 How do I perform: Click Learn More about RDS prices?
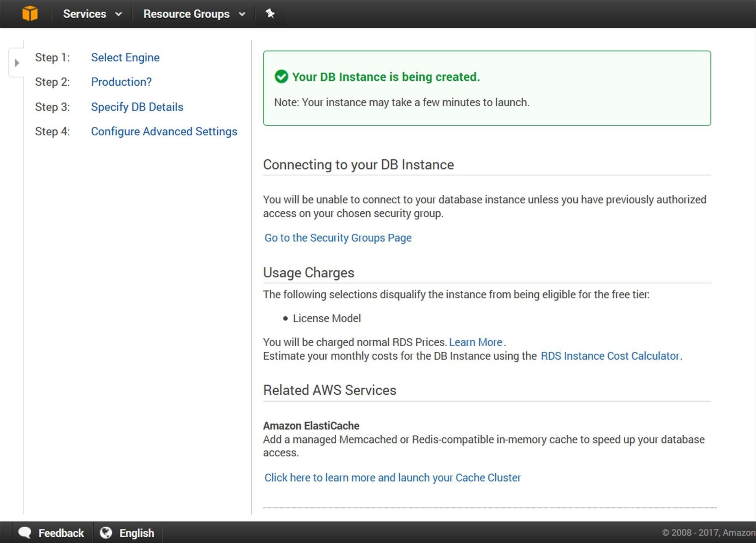coord(476,342)
